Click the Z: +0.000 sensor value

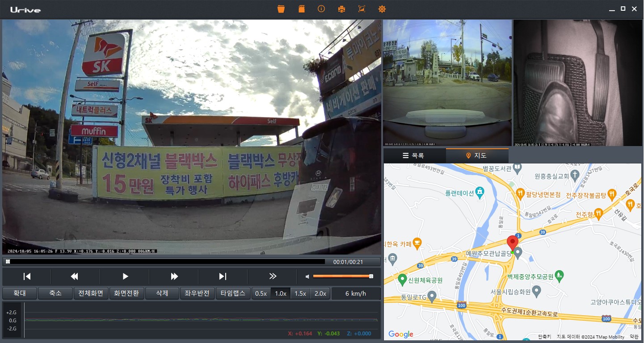[359, 334]
